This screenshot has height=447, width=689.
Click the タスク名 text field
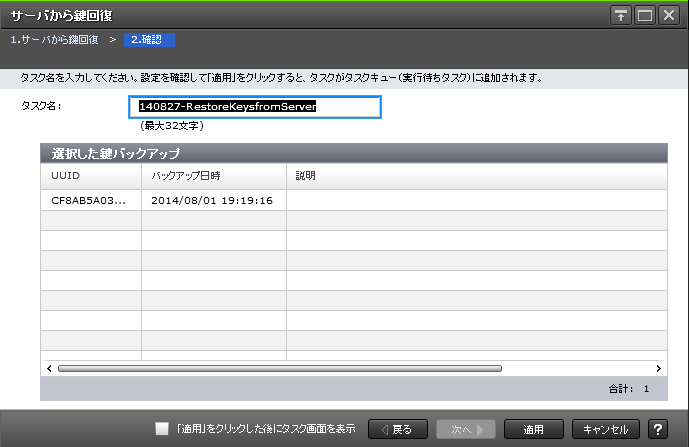pyautogui.click(x=255, y=107)
